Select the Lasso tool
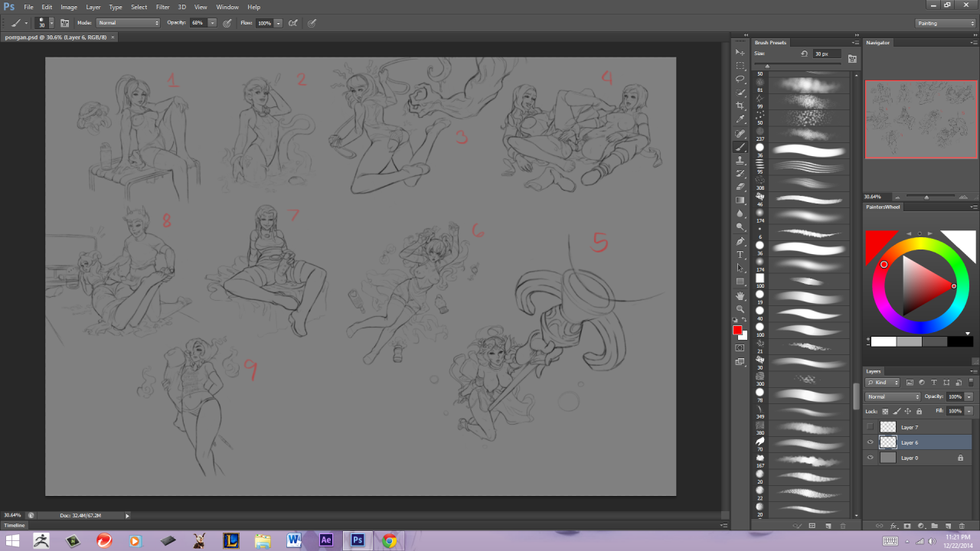Screen dimensions: 980x551 coord(740,79)
